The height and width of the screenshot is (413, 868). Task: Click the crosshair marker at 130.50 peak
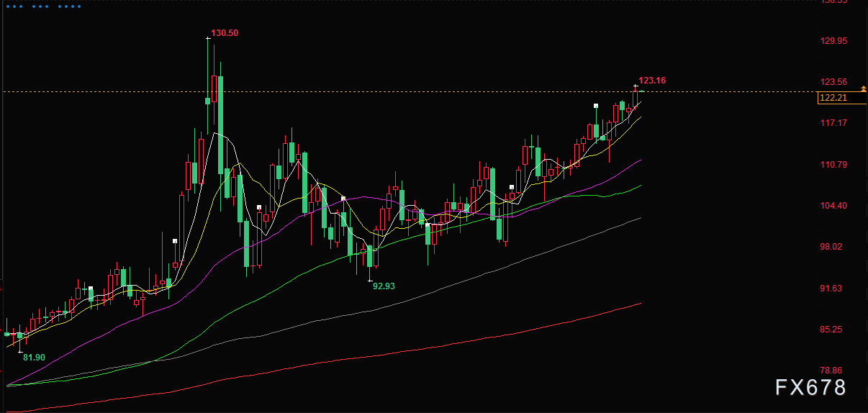point(208,38)
